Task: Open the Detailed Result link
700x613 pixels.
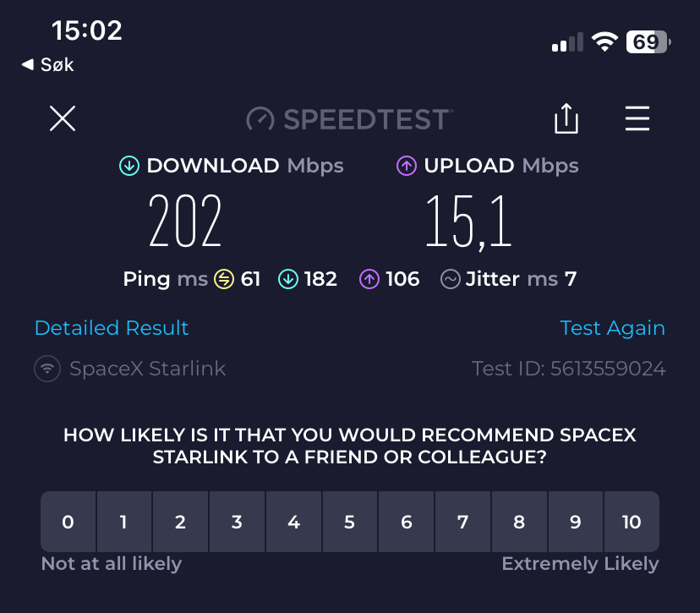Action: point(112,328)
